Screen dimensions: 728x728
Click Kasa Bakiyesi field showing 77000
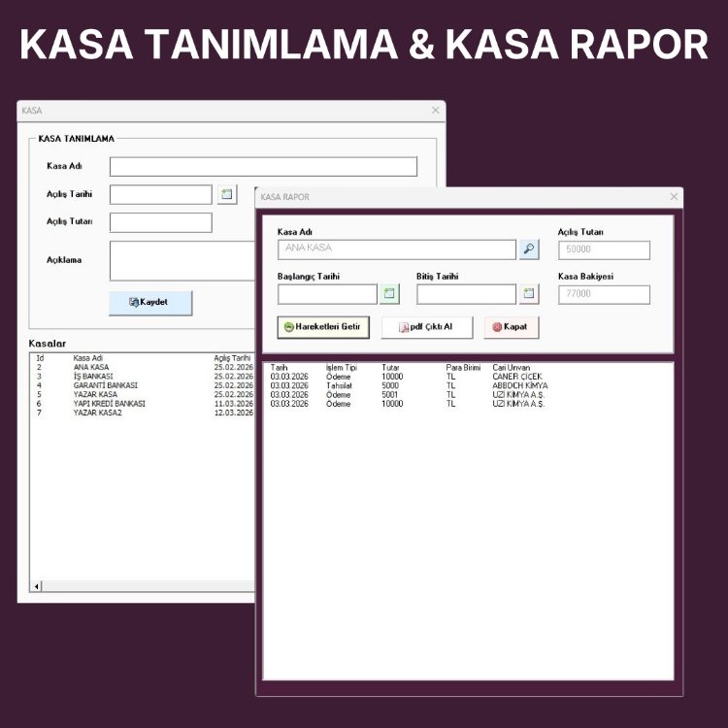point(604,294)
